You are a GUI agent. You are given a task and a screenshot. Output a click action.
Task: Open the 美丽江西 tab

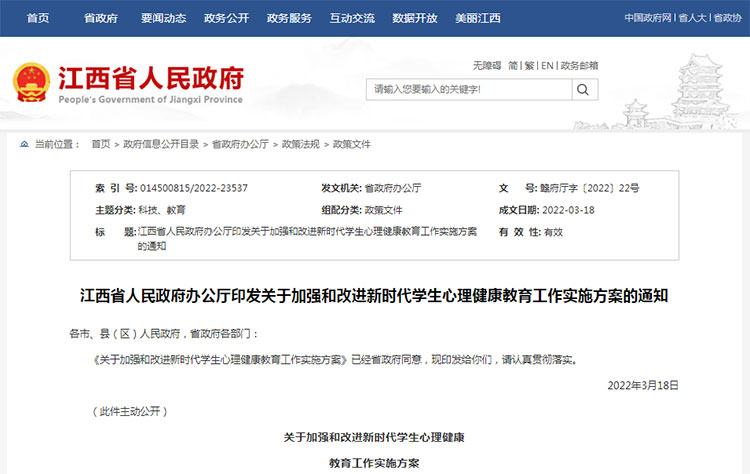pos(478,18)
